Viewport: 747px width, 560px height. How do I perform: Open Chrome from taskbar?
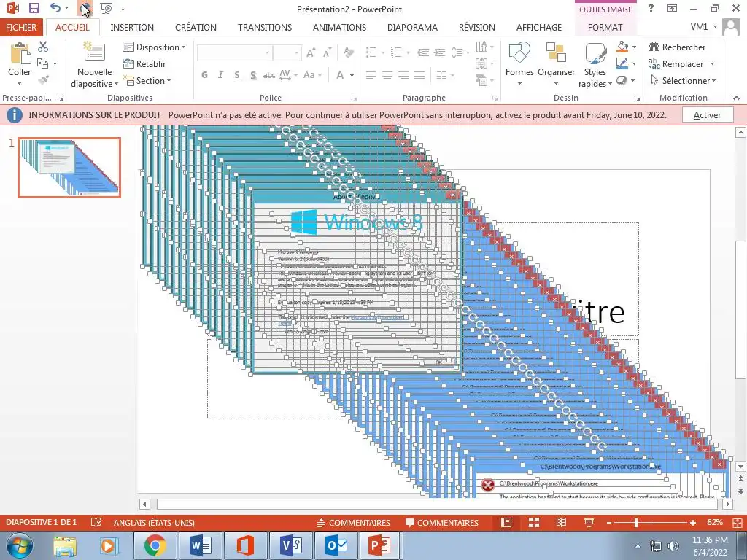155,545
